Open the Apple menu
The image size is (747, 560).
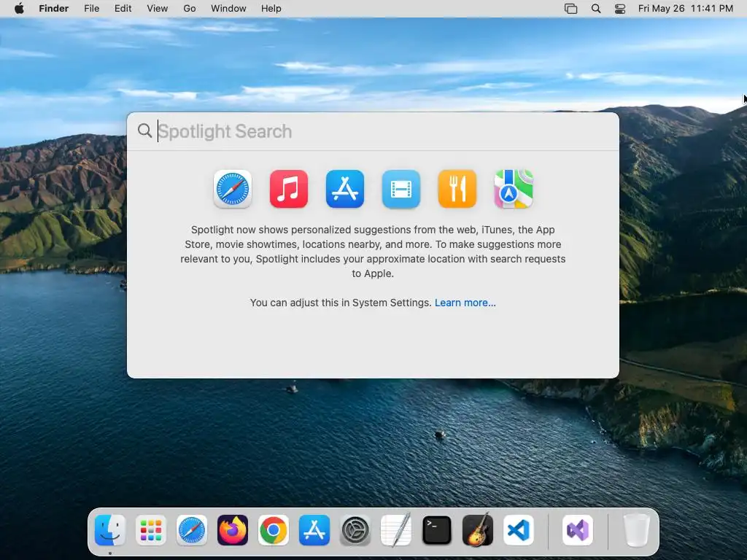click(x=19, y=9)
